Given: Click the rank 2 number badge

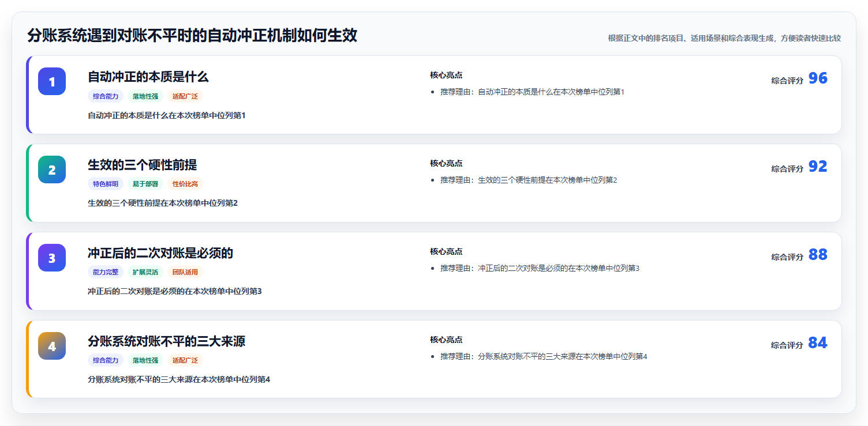Looking at the screenshot, I should [x=52, y=169].
